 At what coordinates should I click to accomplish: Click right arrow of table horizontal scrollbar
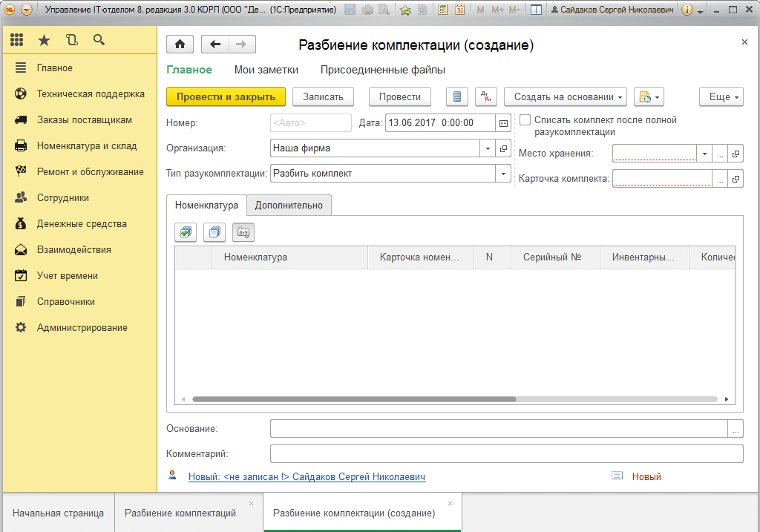727,399
